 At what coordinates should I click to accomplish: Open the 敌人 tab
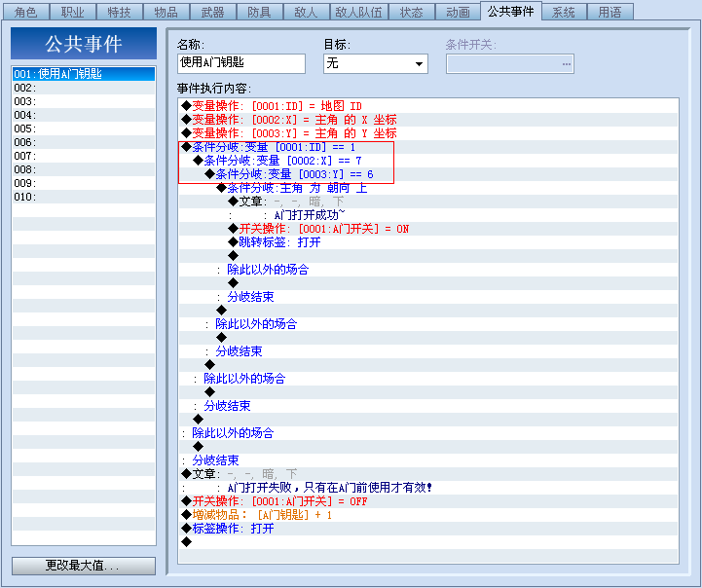pos(307,12)
